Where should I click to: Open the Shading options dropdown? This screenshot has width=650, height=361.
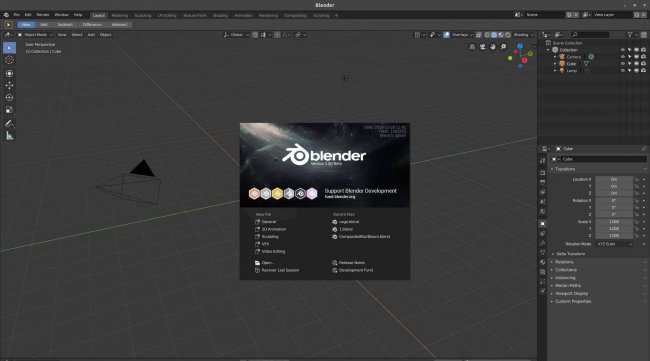tap(523, 35)
